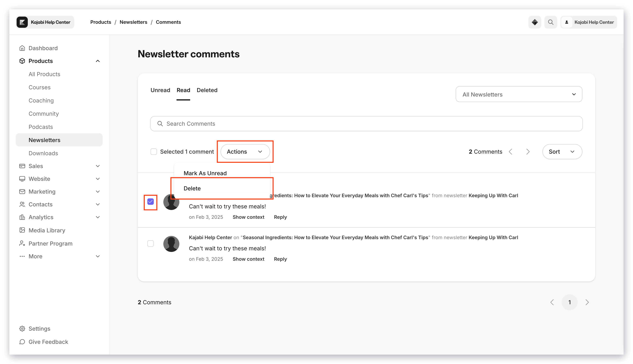This screenshot has height=364, width=633.
Task: Click the Partner Program person icon
Action: (x=22, y=243)
